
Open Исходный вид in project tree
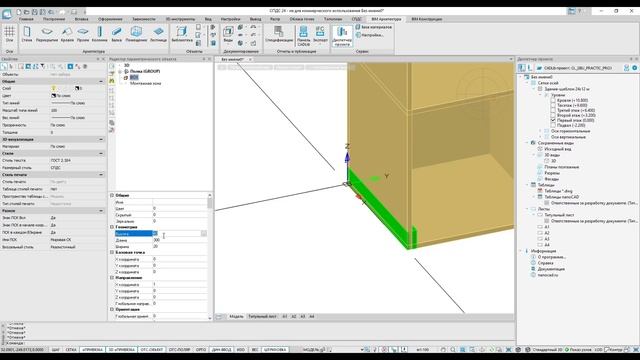tap(558, 149)
